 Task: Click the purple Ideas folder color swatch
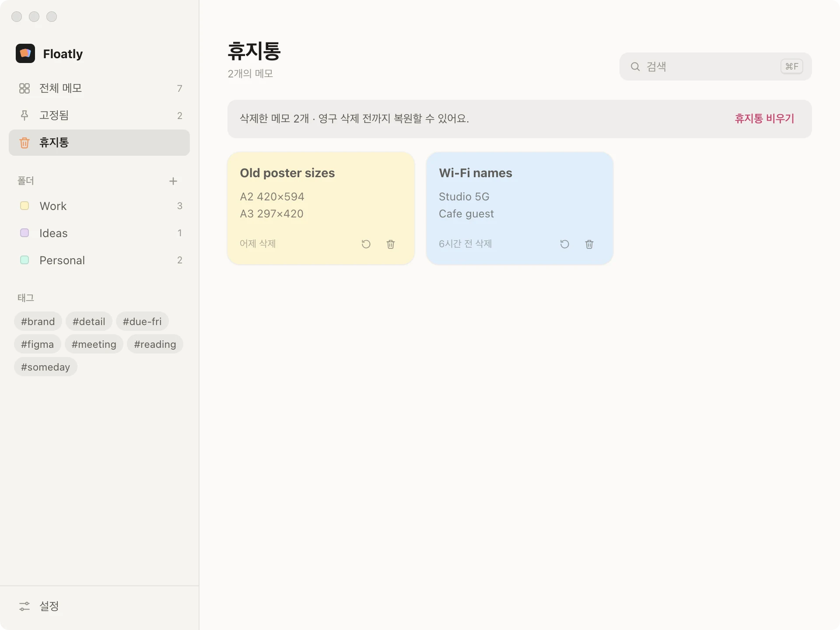(x=24, y=233)
